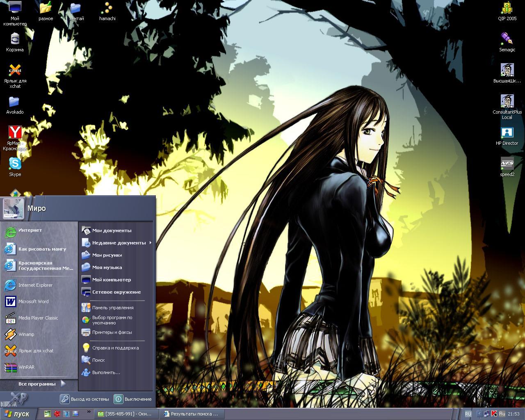The image size is (525, 420).
Task: Open ConsultantPlus Local desktop shortcut
Action: 507,107
